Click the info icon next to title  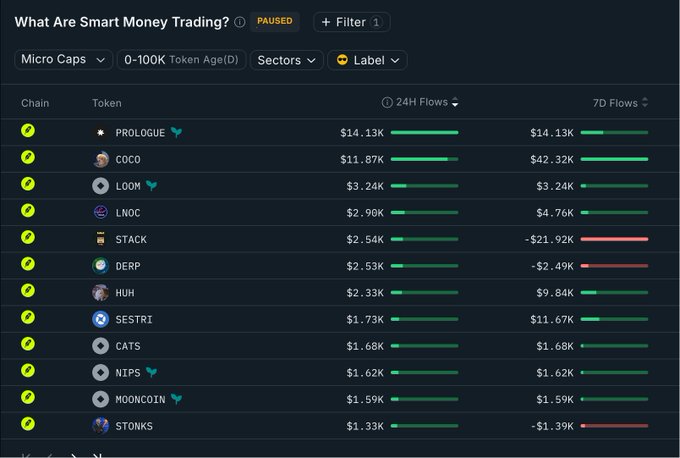click(240, 22)
